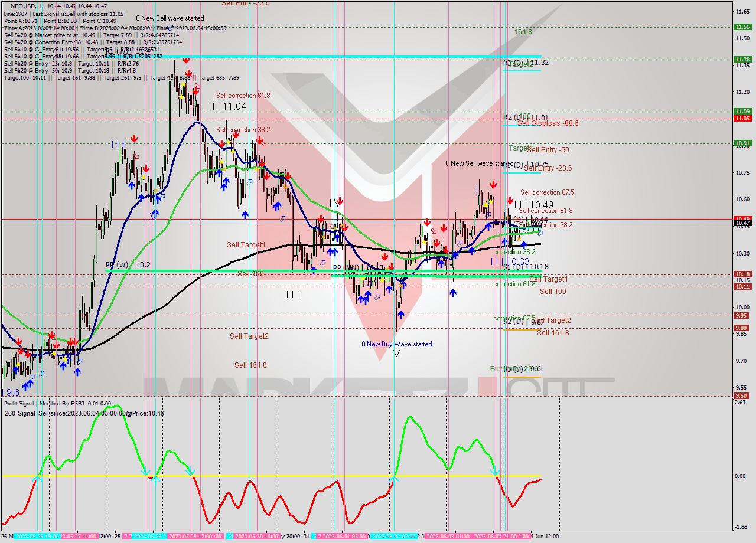Select the 2023.06.01 05:00 time marker

click(343, 537)
